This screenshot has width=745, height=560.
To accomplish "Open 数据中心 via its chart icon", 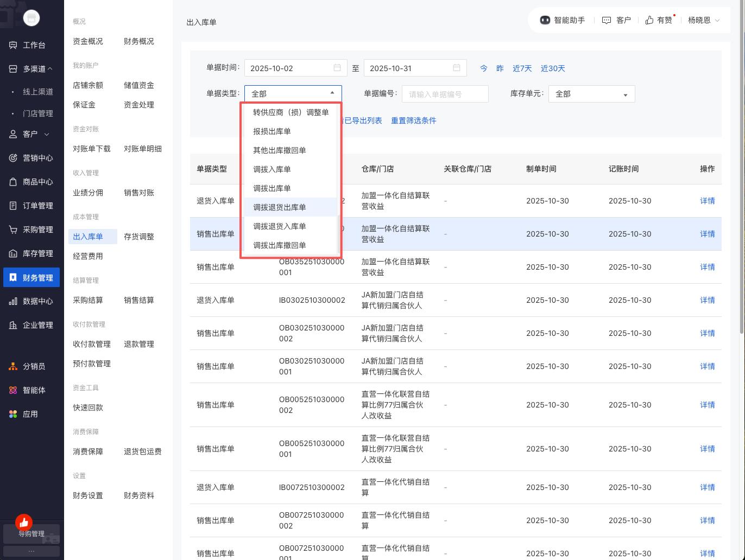I will (x=13, y=301).
